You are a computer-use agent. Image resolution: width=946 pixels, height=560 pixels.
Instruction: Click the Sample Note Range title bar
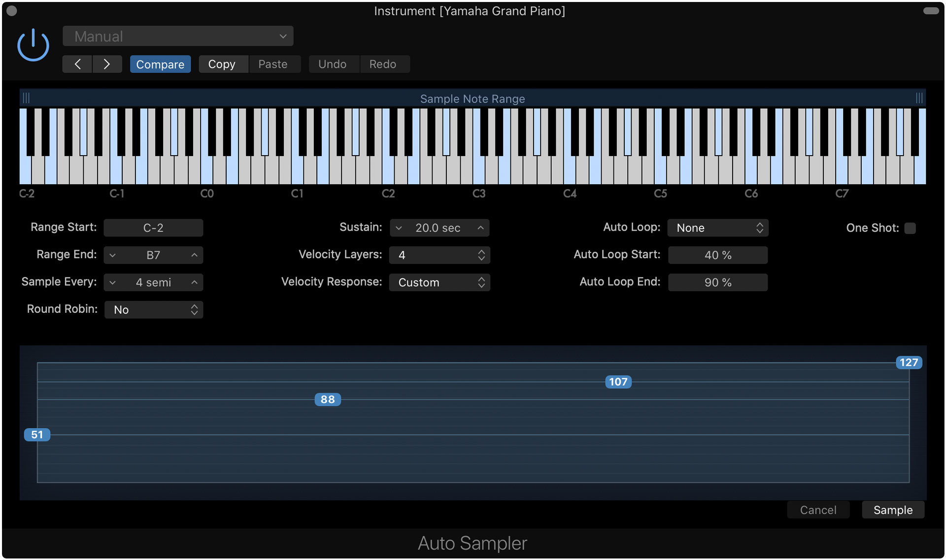pyautogui.click(x=473, y=99)
